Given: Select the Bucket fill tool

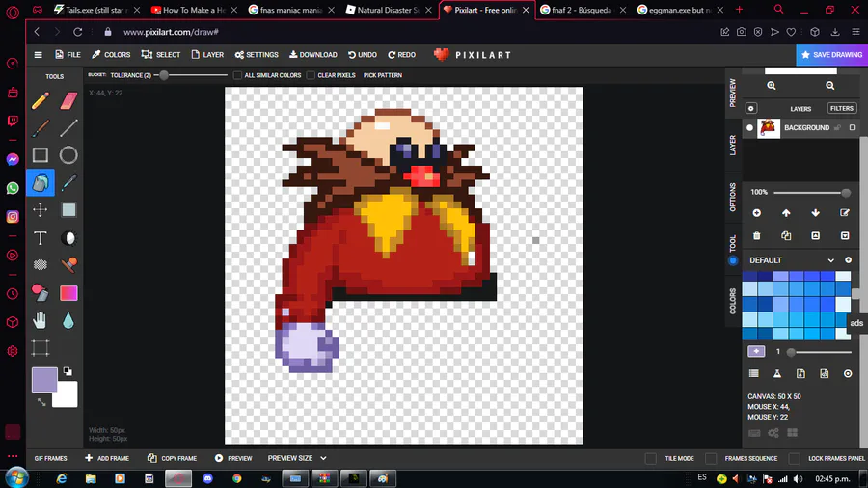Looking at the screenshot, I should pos(41,182).
